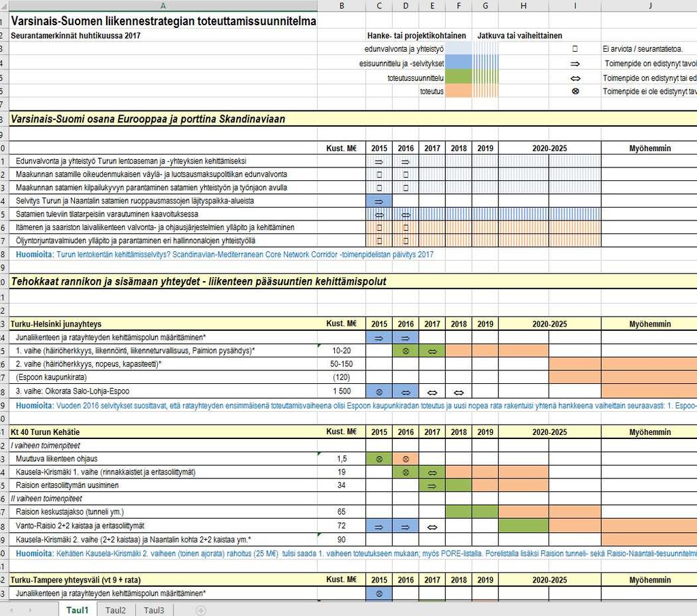Click the section header 'Varsinais-Suomi osana Eurooppaa ja porttina Skandinaviaan'

click(x=148, y=119)
